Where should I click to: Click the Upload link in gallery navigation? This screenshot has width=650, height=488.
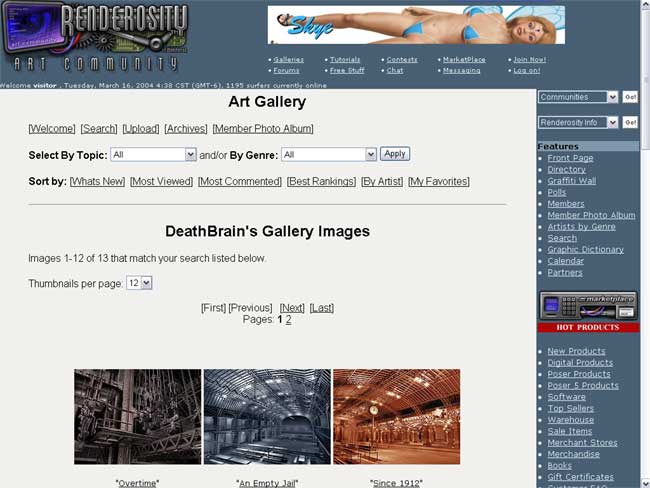coord(140,129)
